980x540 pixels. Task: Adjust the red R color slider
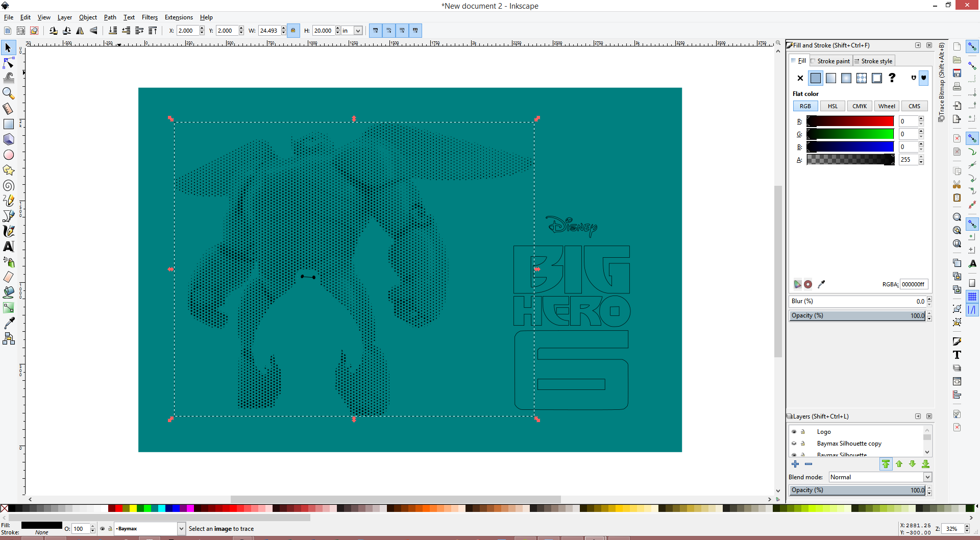point(850,121)
